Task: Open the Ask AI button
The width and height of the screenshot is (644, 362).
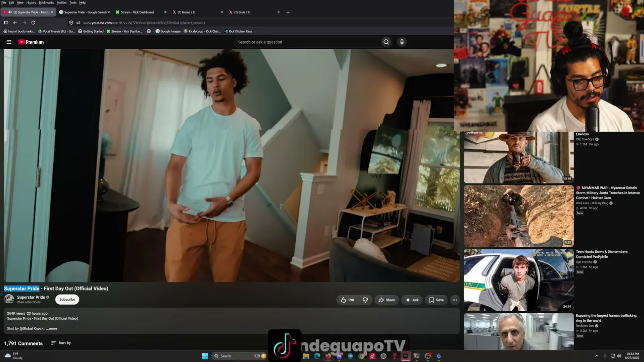Action: click(x=412, y=300)
